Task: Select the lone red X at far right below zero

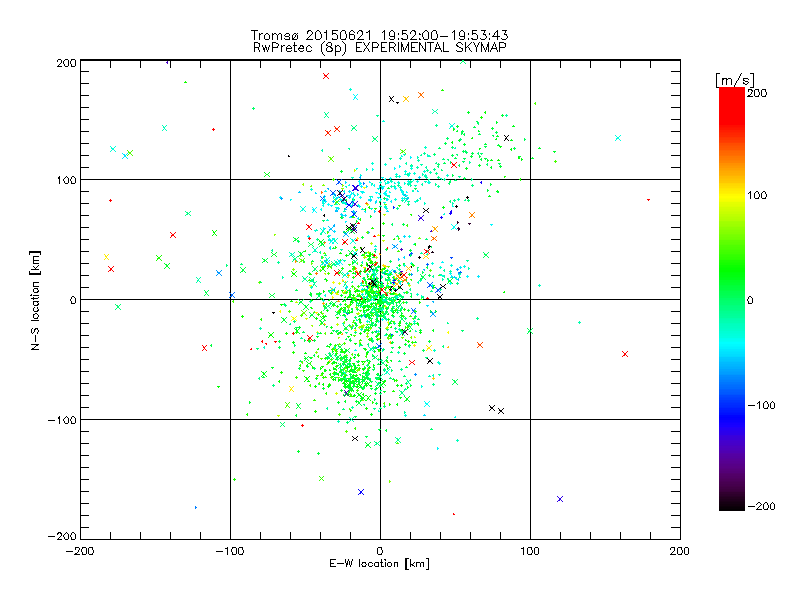Action: click(625, 354)
